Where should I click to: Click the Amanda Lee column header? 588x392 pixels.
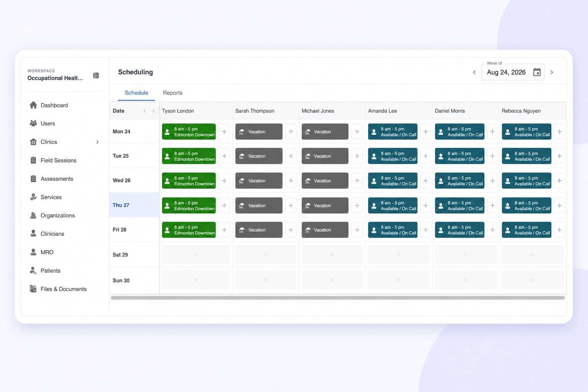pyautogui.click(x=382, y=111)
